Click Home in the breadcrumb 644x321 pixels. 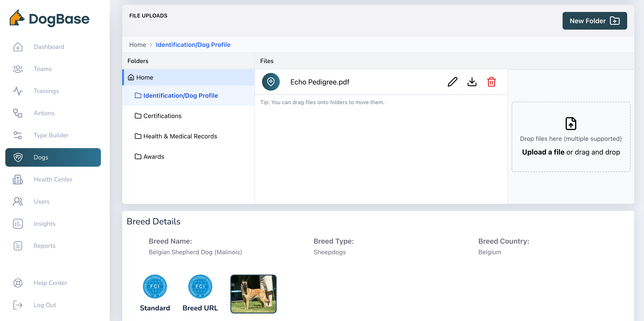coord(137,45)
